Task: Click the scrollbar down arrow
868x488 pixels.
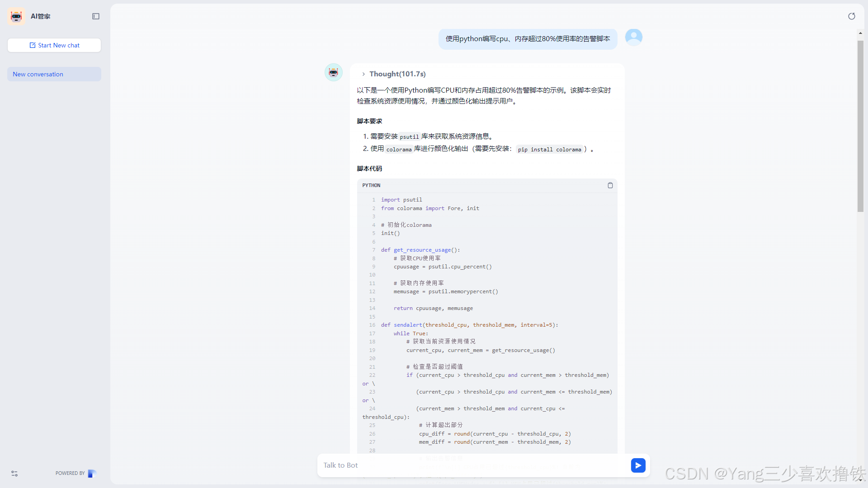Action: [860, 480]
